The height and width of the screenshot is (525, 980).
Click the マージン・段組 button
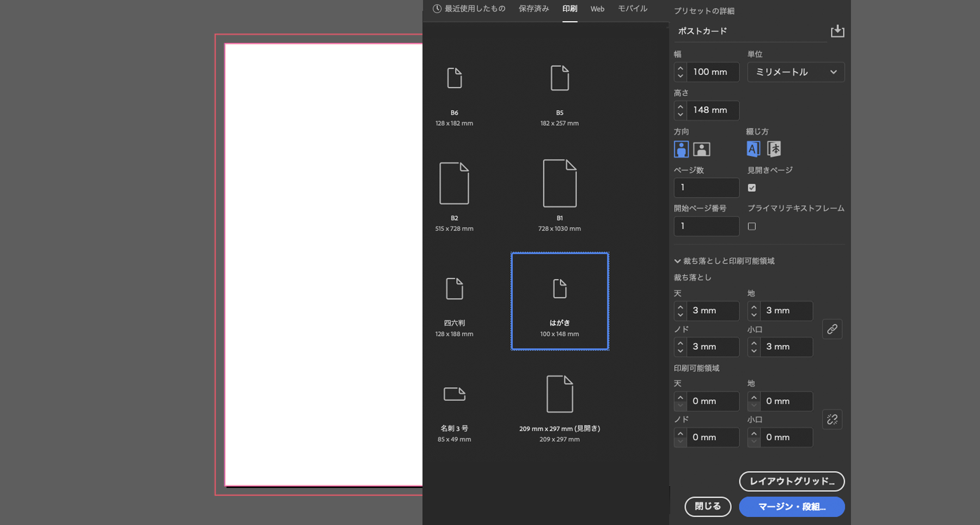pyautogui.click(x=792, y=506)
